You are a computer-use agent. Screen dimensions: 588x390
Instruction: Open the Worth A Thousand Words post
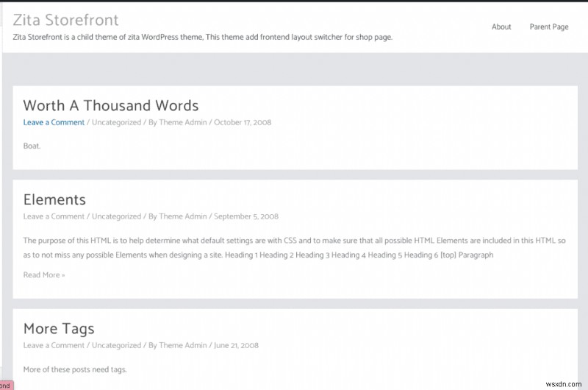tap(110, 106)
